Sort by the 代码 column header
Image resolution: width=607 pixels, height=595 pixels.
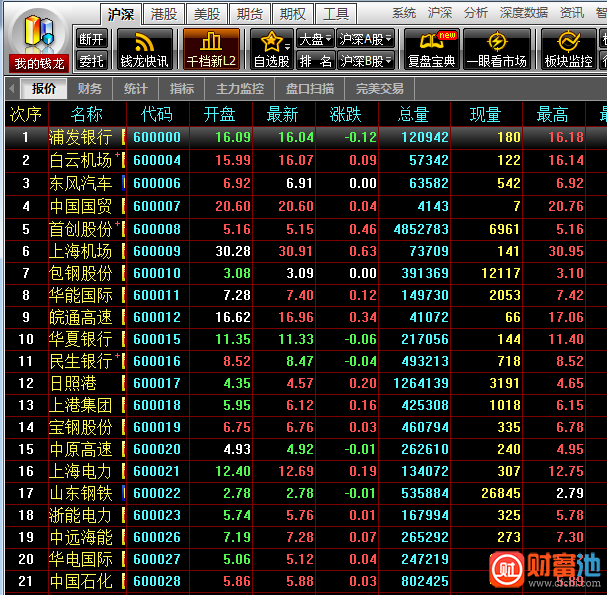pyautogui.click(x=157, y=115)
